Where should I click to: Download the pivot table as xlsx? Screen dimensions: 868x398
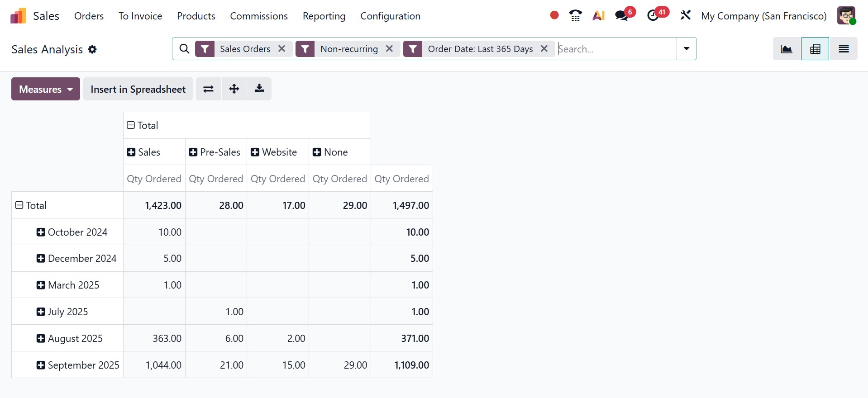pos(259,89)
